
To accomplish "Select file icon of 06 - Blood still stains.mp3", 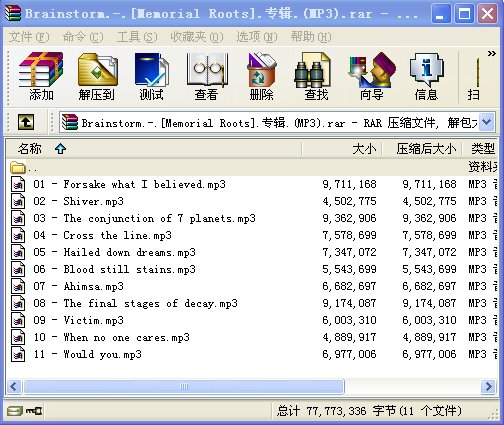I will (18, 269).
